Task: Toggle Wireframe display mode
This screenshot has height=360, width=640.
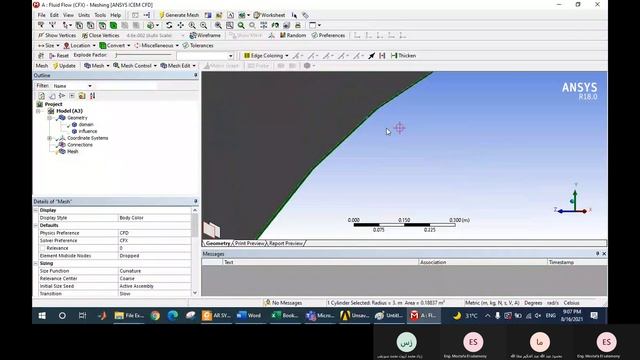Action: click(205, 36)
